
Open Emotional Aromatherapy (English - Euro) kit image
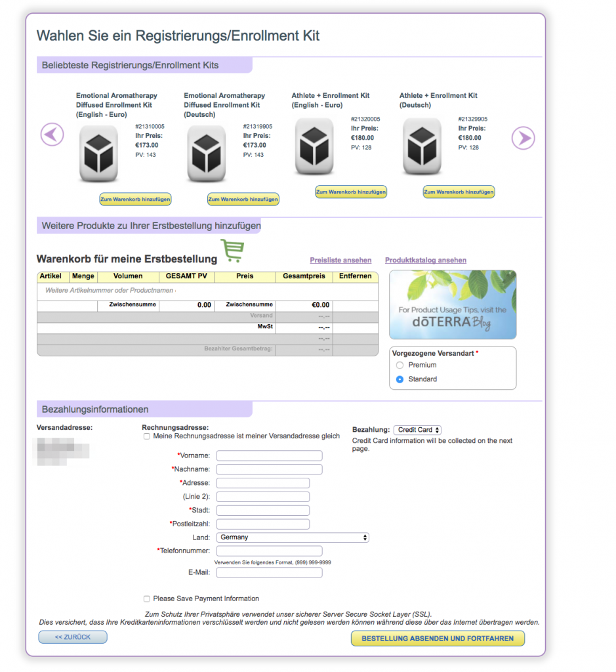pos(98,154)
